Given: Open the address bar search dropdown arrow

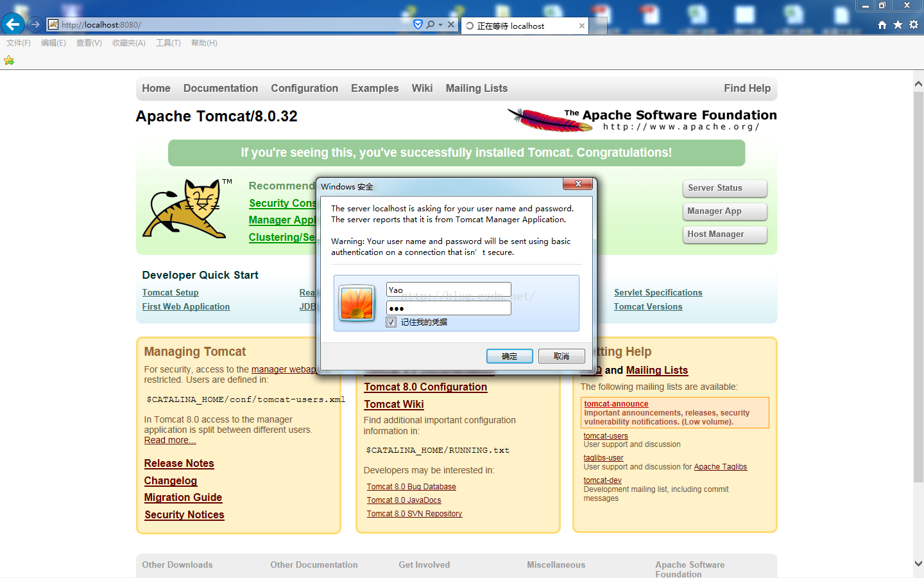Looking at the screenshot, I should pyautogui.click(x=440, y=25).
